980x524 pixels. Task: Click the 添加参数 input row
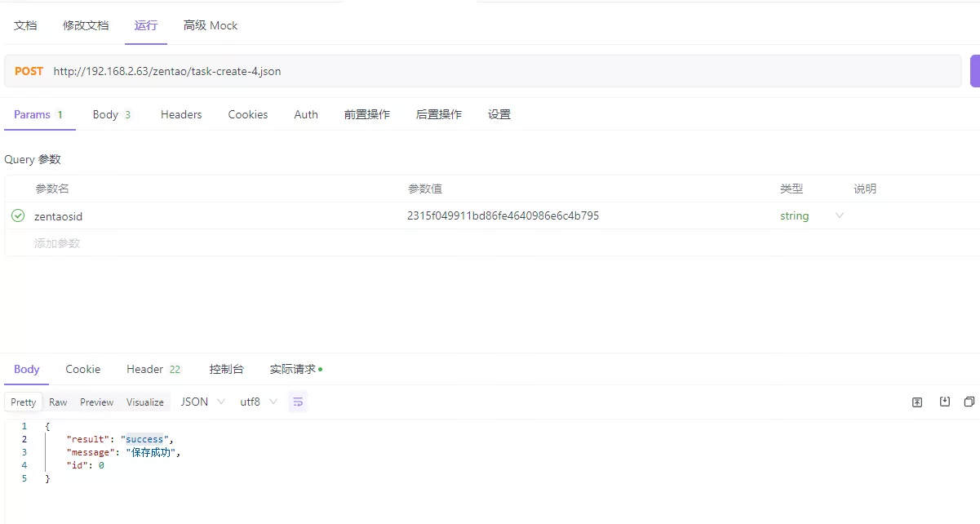click(x=57, y=243)
